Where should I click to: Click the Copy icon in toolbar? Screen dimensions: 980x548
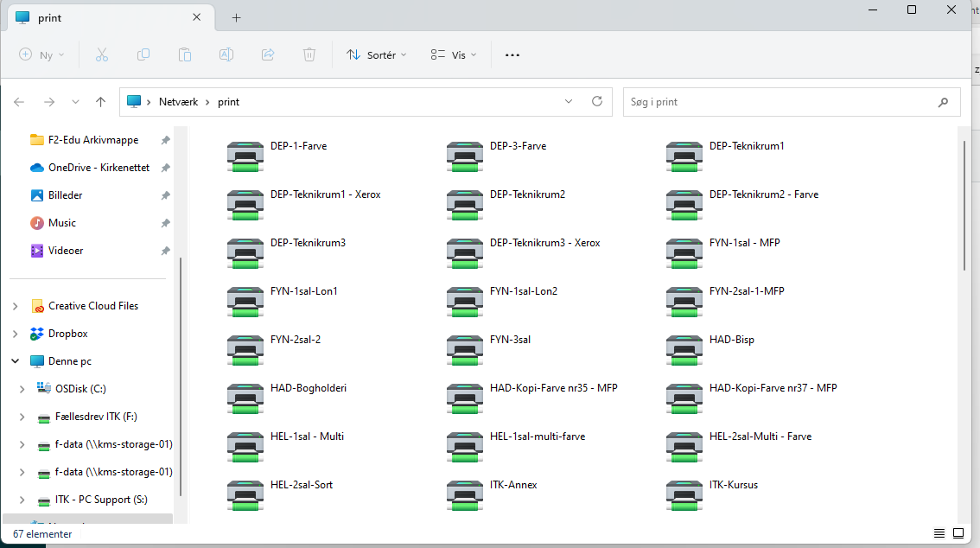pyautogui.click(x=143, y=55)
